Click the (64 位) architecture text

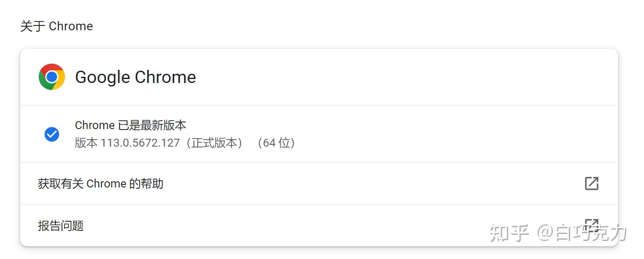275,143
